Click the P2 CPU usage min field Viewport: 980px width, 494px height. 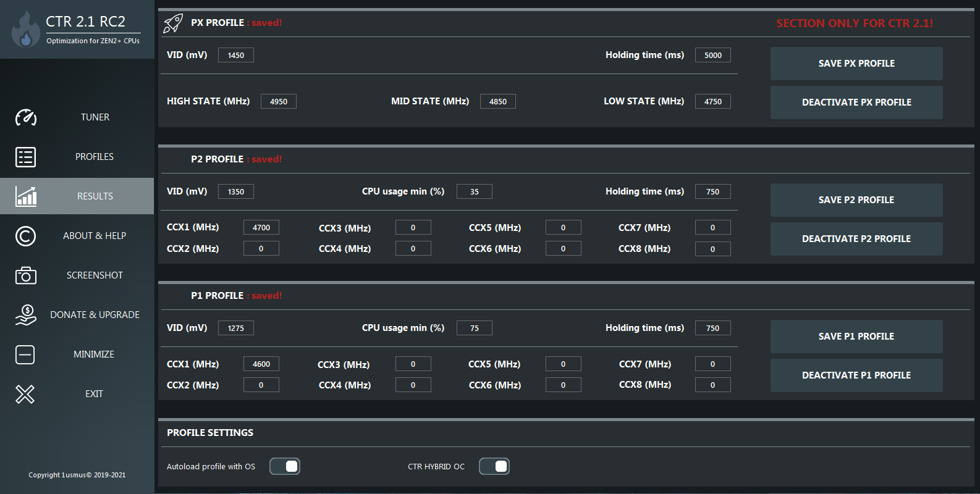(x=474, y=191)
